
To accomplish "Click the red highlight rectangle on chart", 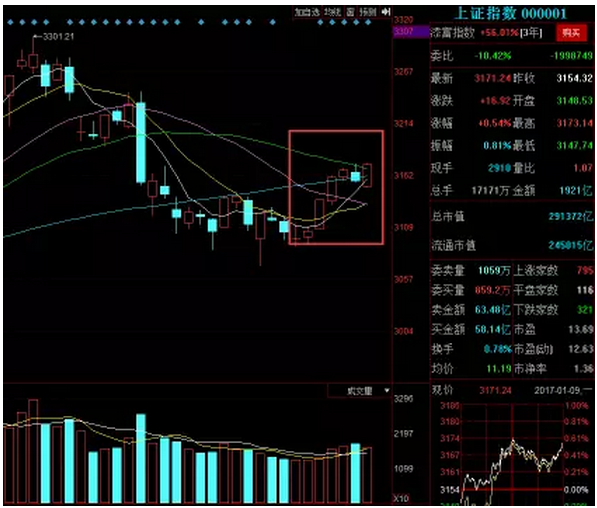I will pyautogui.click(x=336, y=187).
